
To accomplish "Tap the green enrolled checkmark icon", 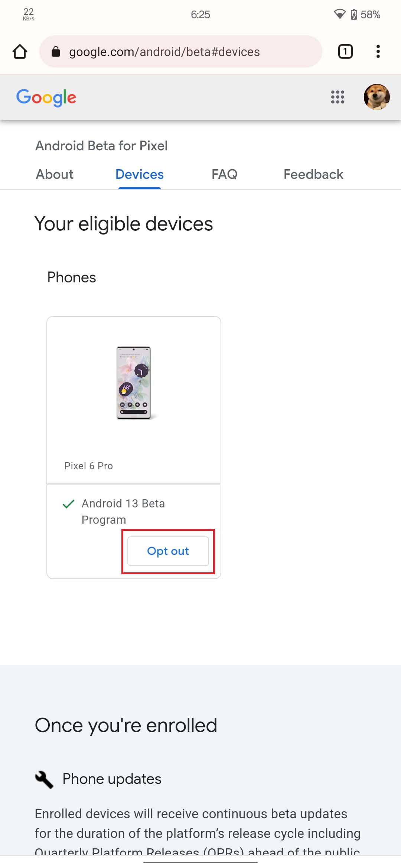I will pos(69,504).
